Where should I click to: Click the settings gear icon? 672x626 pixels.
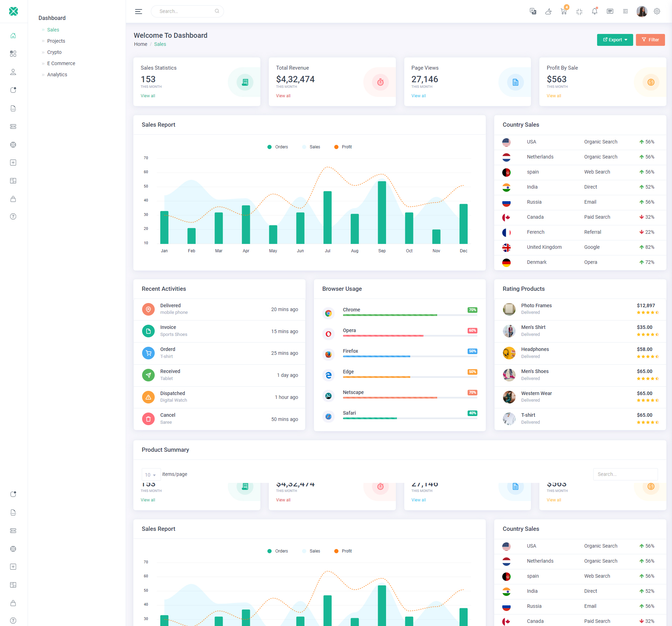tap(657, 11)
